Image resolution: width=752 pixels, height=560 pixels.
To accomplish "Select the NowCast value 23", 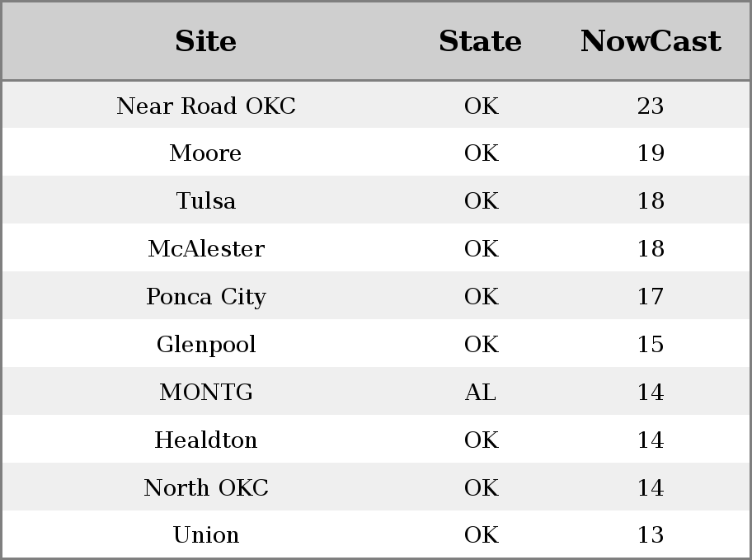I will (x=651, y=106).
